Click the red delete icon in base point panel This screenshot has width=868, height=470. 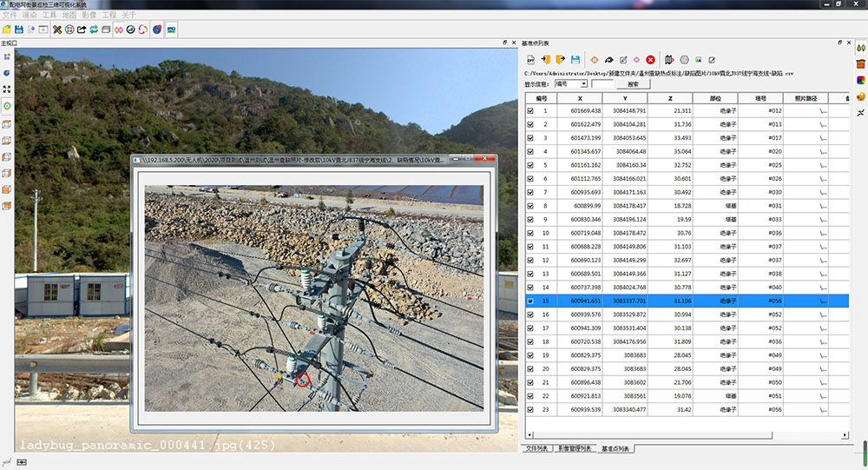tap(650, 60)
